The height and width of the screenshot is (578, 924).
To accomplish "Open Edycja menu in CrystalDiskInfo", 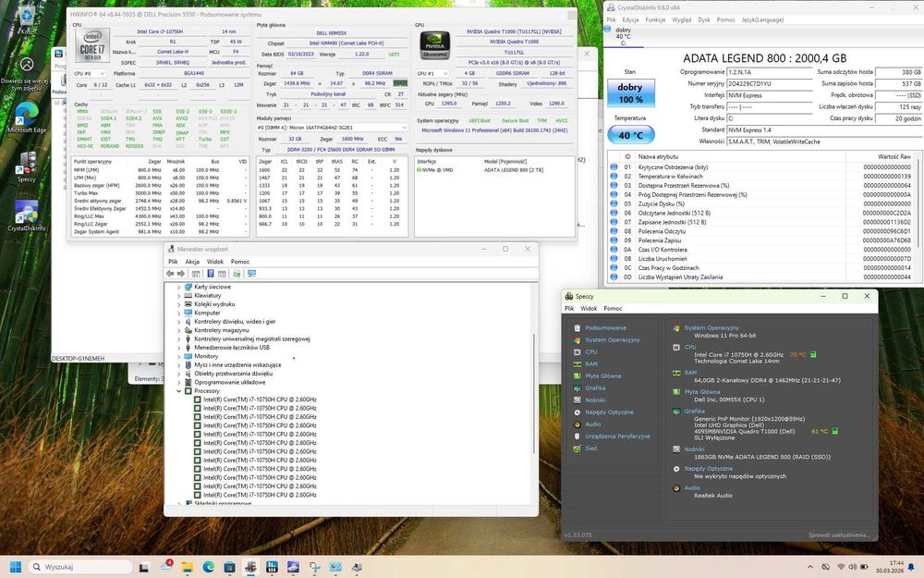I will tap(630, 20).
